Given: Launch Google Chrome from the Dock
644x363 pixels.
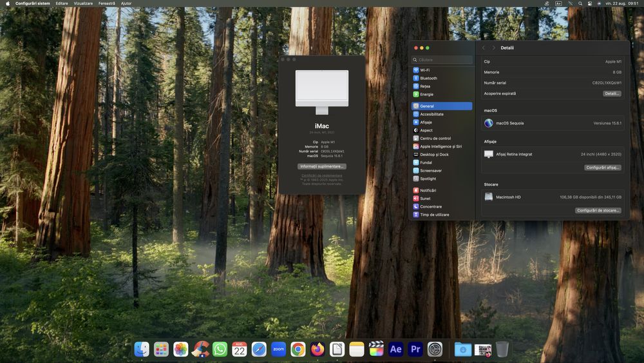Looking at the screenshot, I should pos(298,349).
